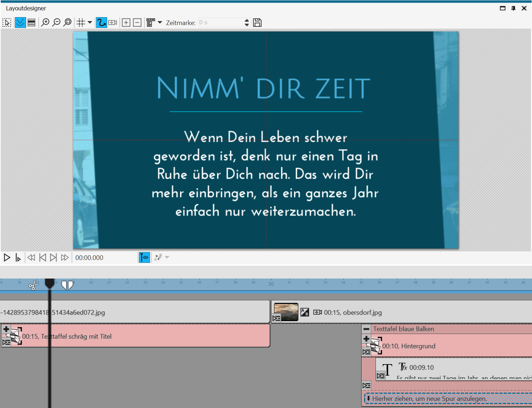
Task: Remove keyframe with the minus box icon
Action: 137,23
